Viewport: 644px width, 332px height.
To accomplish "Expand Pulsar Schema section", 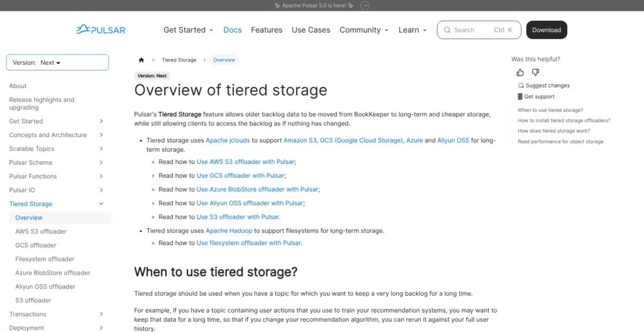I will (x=101, y=162).
